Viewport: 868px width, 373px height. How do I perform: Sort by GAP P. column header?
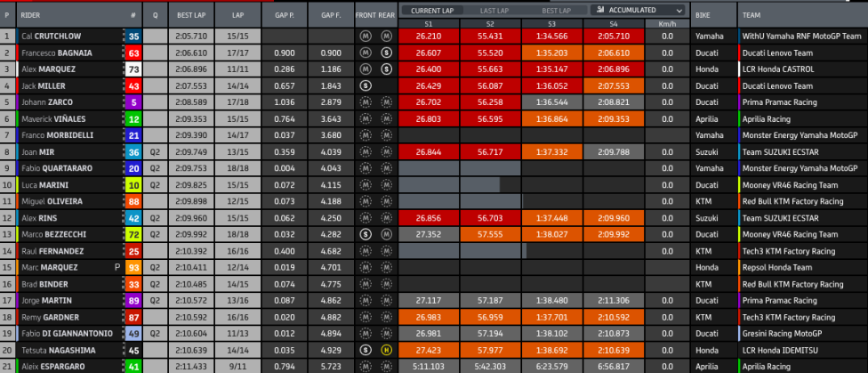pos(285,15)
